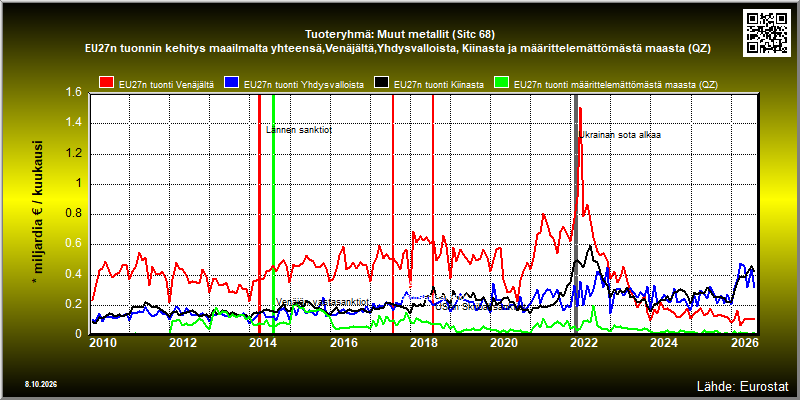Screen dimensions: 800x400
Task: Click the red vertical marker line near 2014
Action: 259,214
